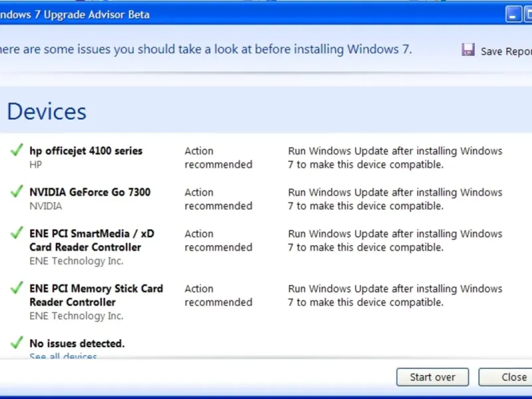Click the Run Windows Update note for NVIDIA GeForce
The image size is (532, 399).
click(395, 199)
